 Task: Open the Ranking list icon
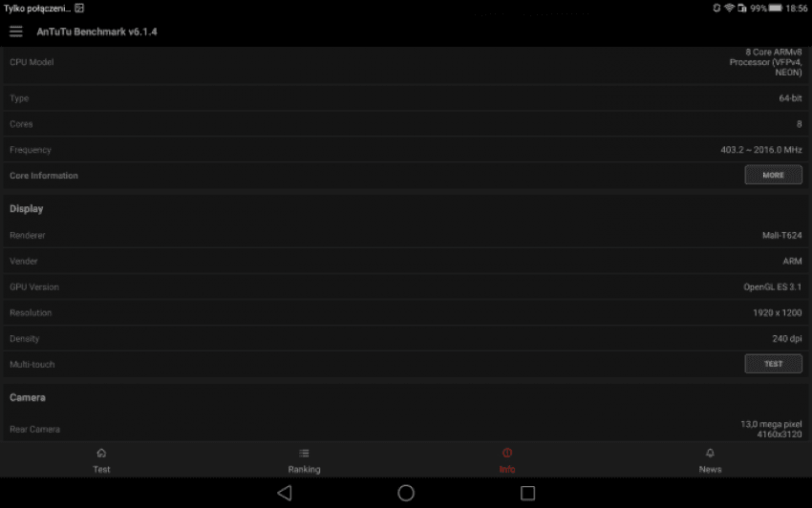tap(304, 454)
